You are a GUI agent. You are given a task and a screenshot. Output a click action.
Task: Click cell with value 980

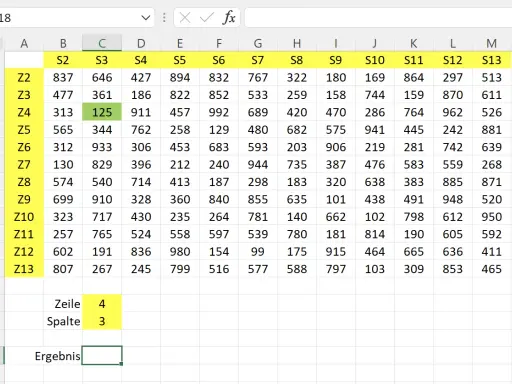click(180, 251)
